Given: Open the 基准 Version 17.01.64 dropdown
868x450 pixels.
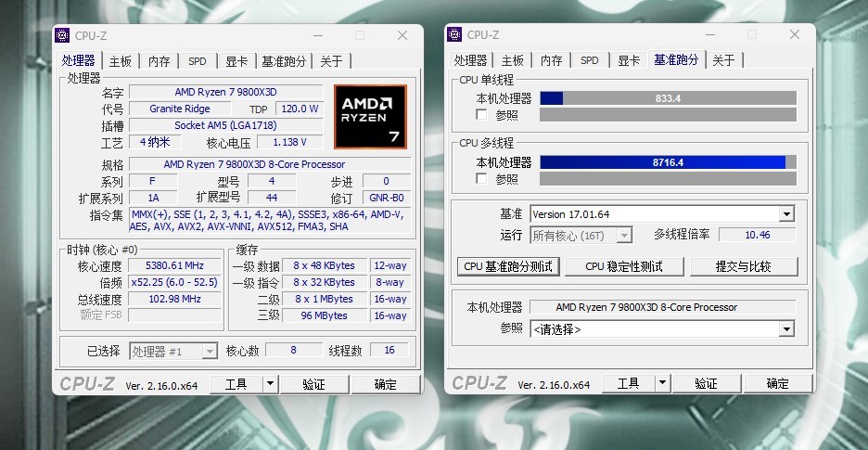Looking at the screenshot, I should click(x=786, y=214).
